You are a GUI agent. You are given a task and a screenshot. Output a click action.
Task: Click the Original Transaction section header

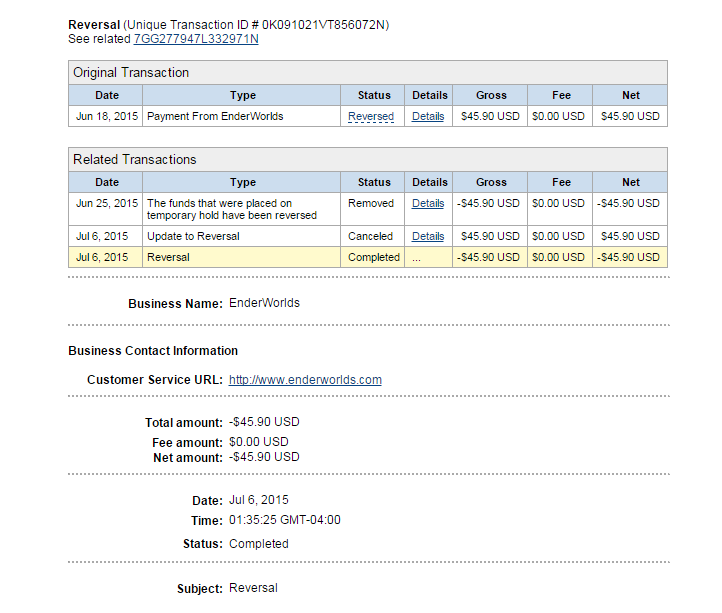click(131, 73)
